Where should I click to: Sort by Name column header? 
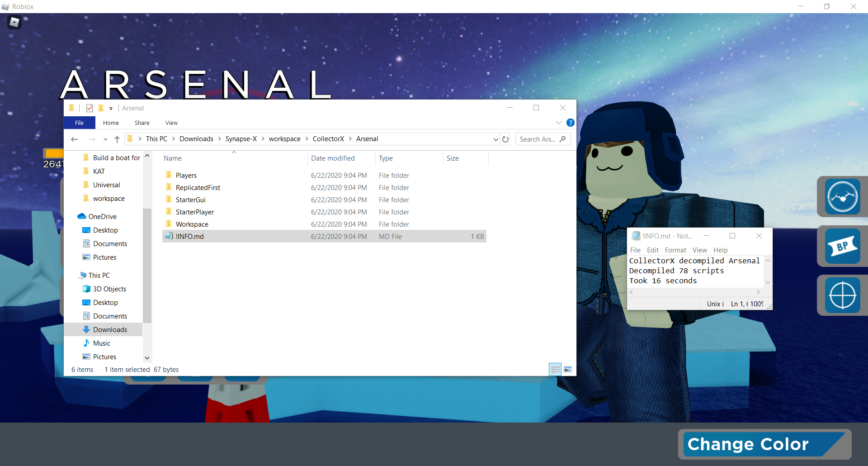[x=234, y=158]
